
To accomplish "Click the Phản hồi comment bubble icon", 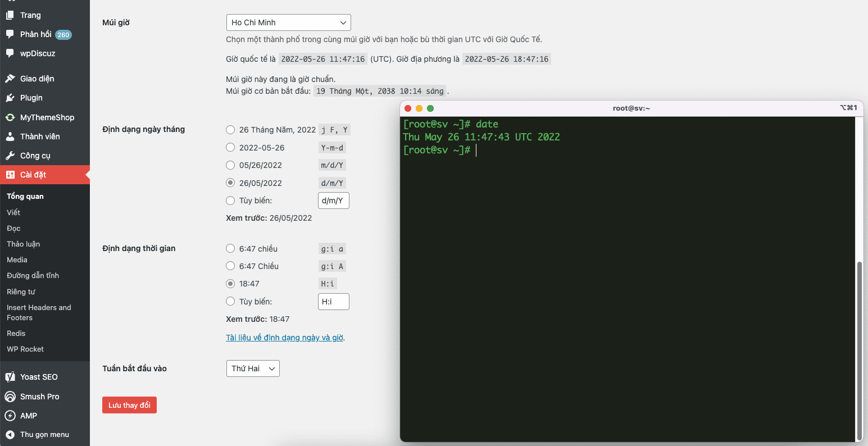I will pyautogui.click(x=10, y=34).
